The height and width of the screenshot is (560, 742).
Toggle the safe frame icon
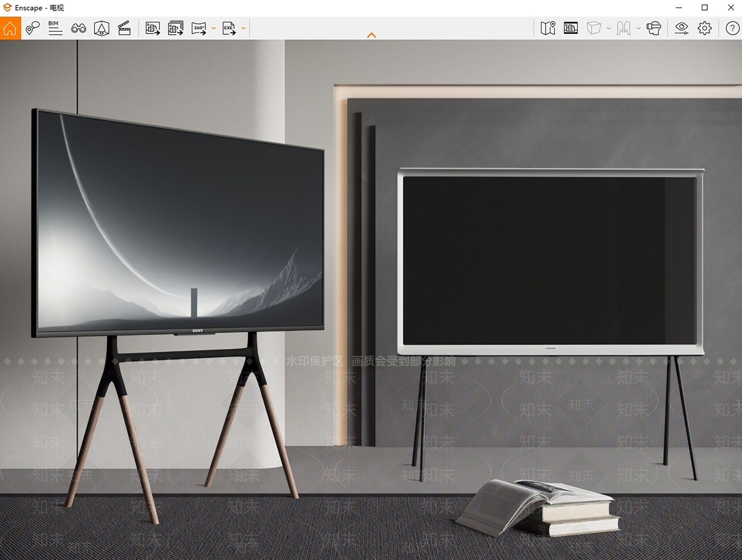[x=571, y=28]
